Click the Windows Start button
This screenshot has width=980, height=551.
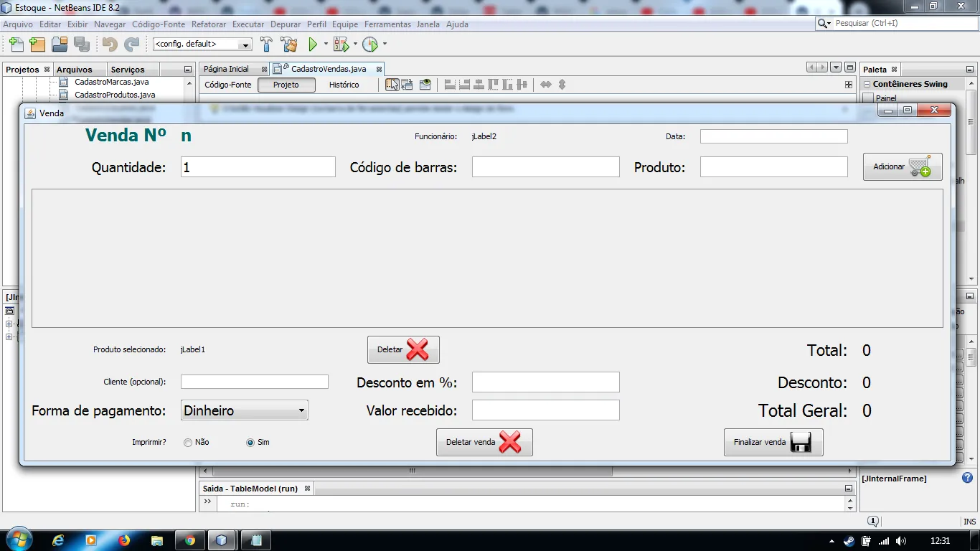click(x=19, y=539)
